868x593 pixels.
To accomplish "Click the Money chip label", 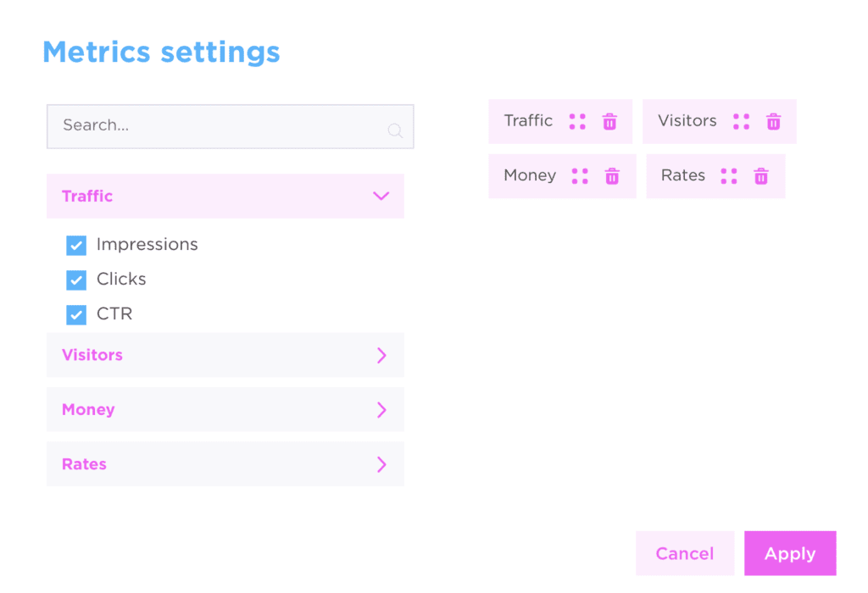I will [x=530, y=175].
